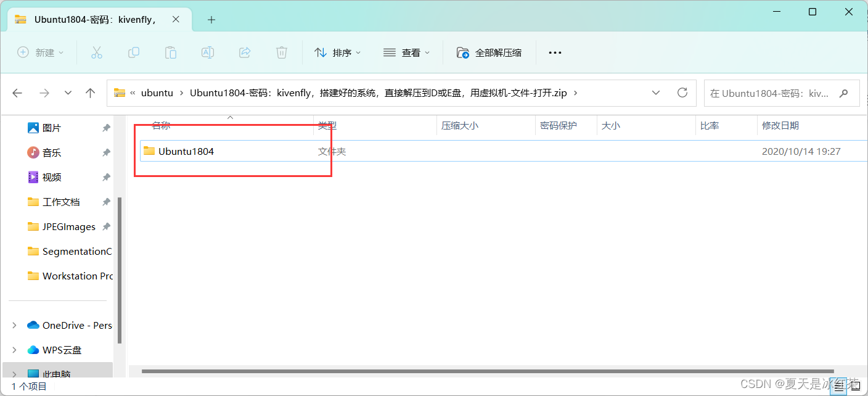This screenshot has width=868, height=396.
Task: Click 全部解压缩 to extract all files
Action: 489,52
